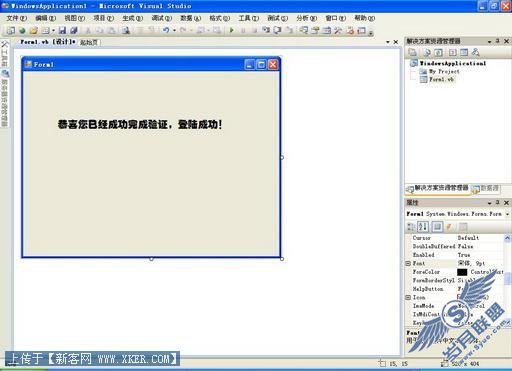Click the Object Browser icon on main toolbar

point(327,30)
